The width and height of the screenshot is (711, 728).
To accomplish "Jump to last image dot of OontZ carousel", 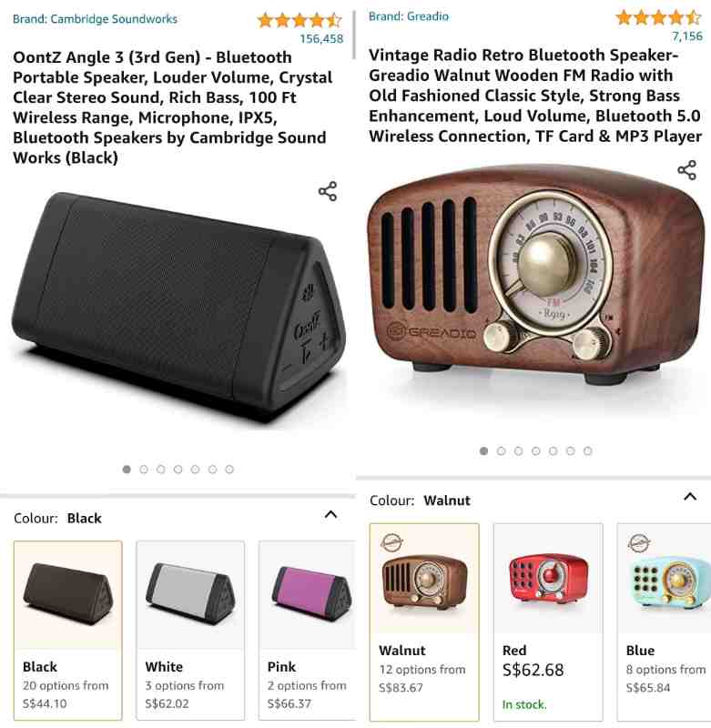I will click(x=229, y=470).
